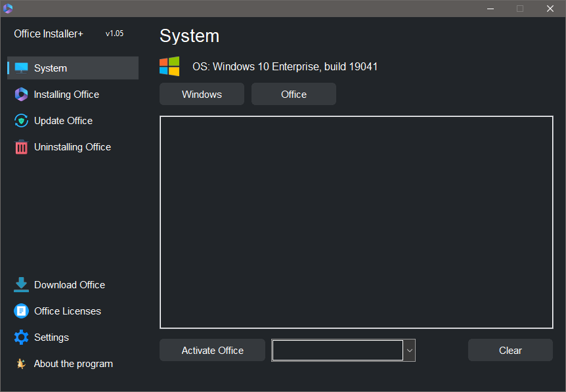Click the Download Office arrow icon
566x392 pixels.
click(22, 284)
